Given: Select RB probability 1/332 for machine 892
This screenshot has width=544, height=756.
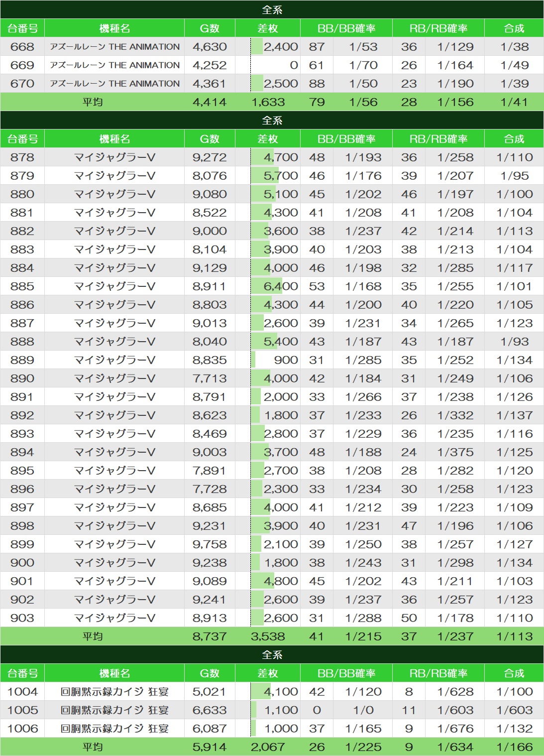Looking at the screenshot, I should point(455,415).
